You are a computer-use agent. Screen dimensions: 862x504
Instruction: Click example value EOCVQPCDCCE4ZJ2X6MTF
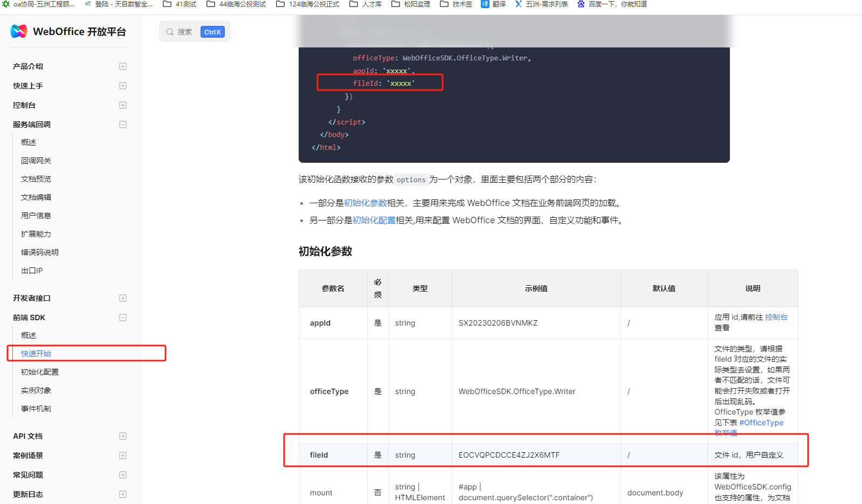click(x=509, y=455)
